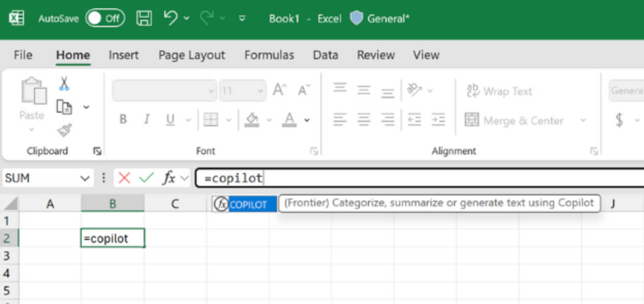
Task: Cancel formula entry with red X
Action: 124,178
